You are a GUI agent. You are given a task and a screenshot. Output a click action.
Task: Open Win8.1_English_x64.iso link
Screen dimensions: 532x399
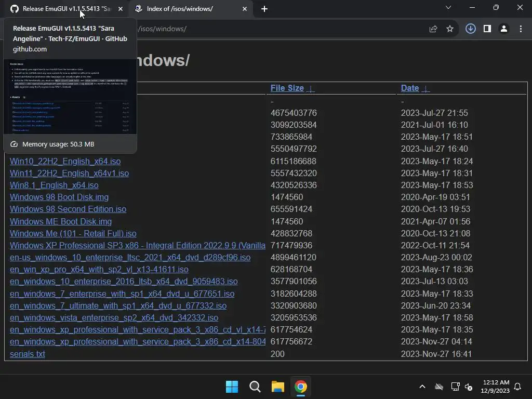[54, 185]
